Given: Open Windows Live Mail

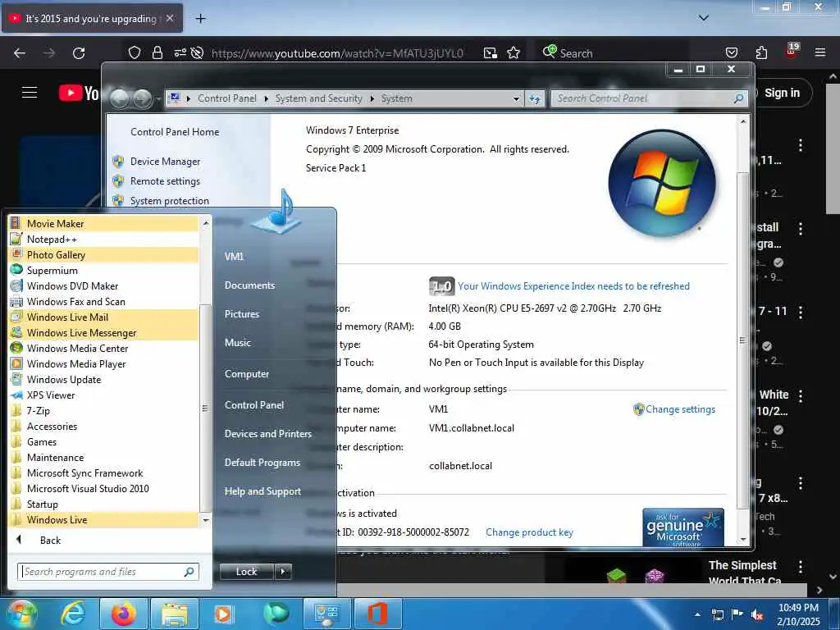Looking at the screenshot, I should pos(103,317).
